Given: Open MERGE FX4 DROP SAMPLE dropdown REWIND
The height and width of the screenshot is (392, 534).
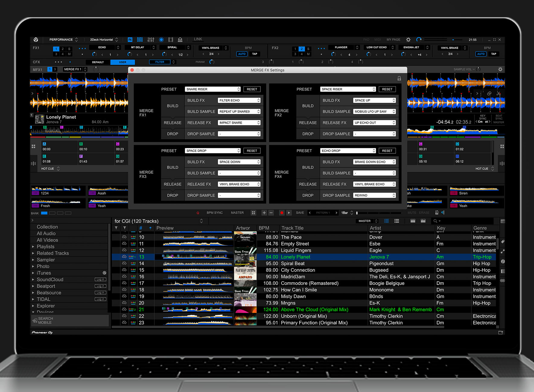Looking at the screenshot, I should (374, 195).
